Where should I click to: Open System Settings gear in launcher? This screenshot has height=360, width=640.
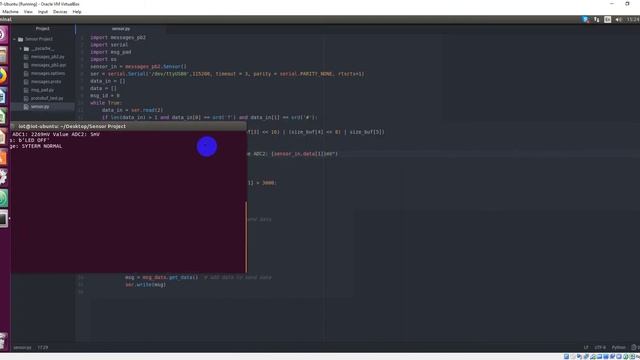[2, 178]
